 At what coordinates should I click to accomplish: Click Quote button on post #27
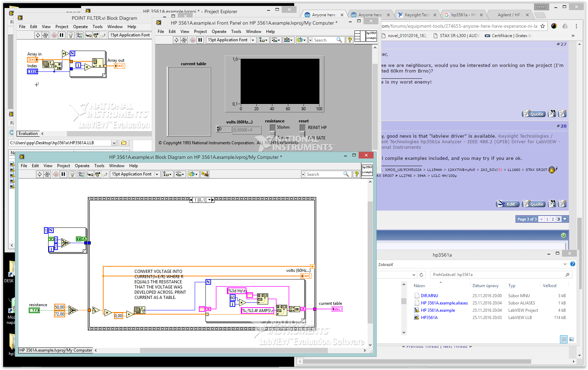534,114
